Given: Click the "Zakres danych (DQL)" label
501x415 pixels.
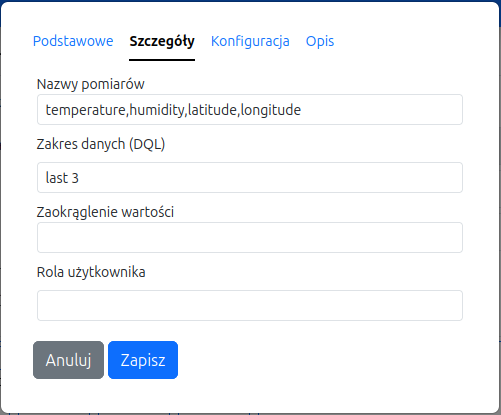Looking at the screenshot, I should pos(101,144).
